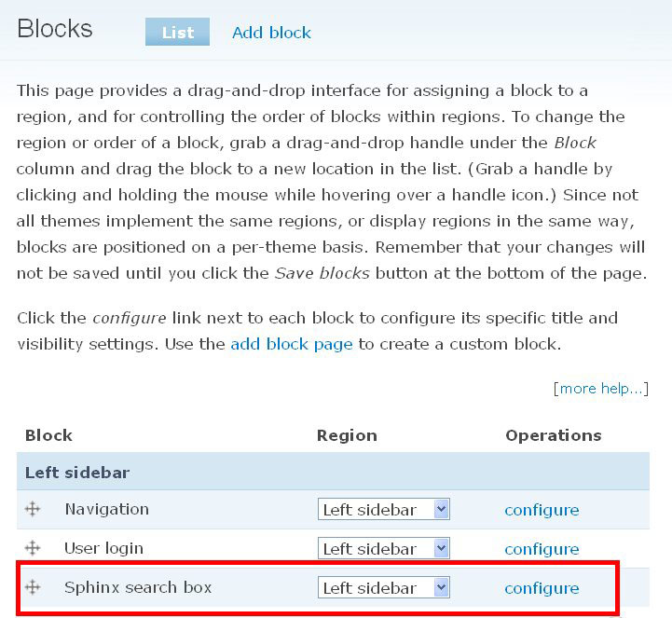The width and height of the screenshot is (672, 618).
Task: Click the Navigation block name text
Action: coord(106,509)
